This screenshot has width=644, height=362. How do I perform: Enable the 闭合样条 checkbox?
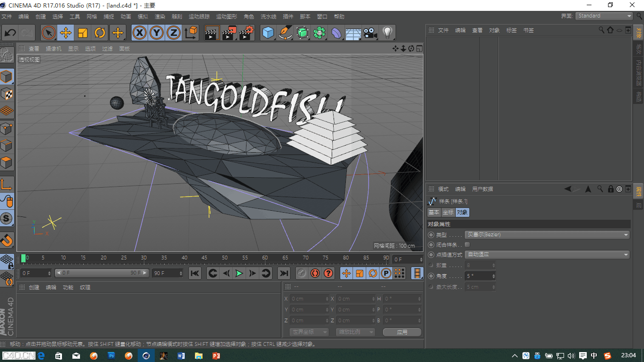tap(468, 245)
